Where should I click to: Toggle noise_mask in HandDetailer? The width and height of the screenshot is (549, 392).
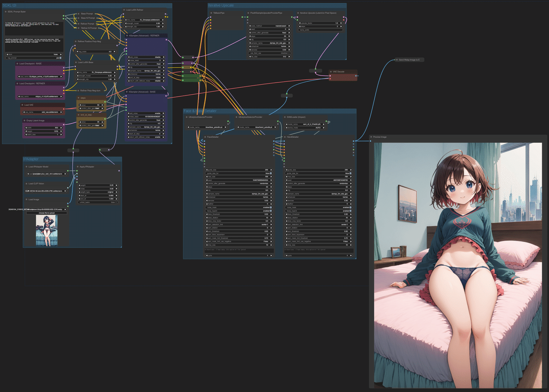(x=318, y=207)
